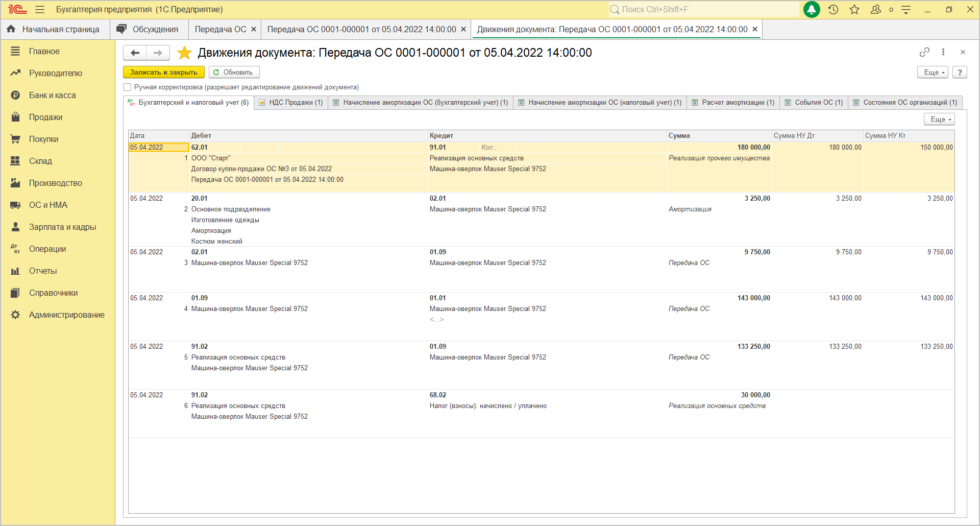Go back with the left arrow button
Screen dimensions: 980x526
click(x=135, y=53)
